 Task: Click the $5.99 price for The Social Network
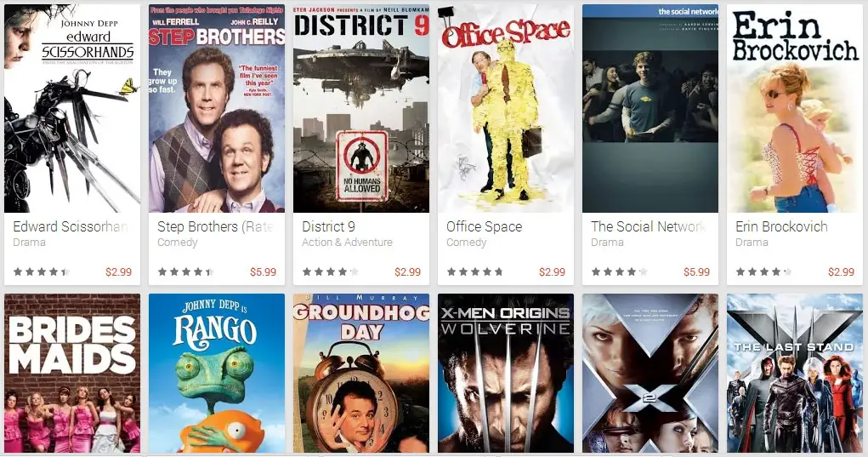(696, 272)
